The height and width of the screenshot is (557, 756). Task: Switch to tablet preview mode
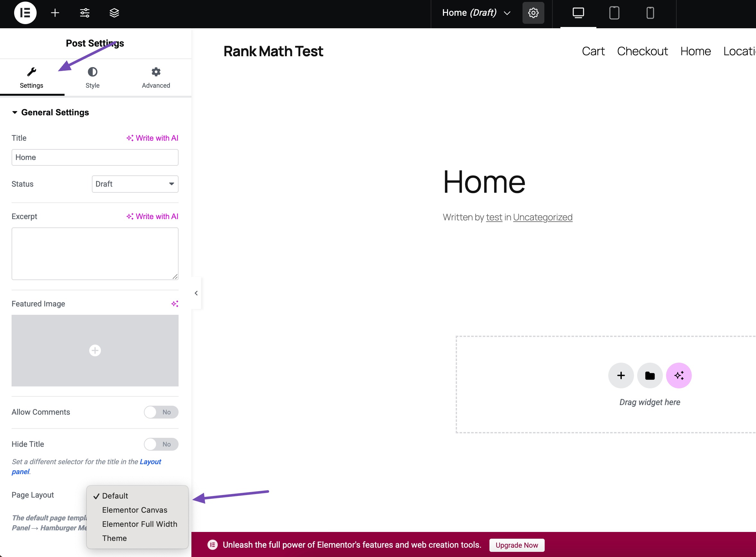614,13
